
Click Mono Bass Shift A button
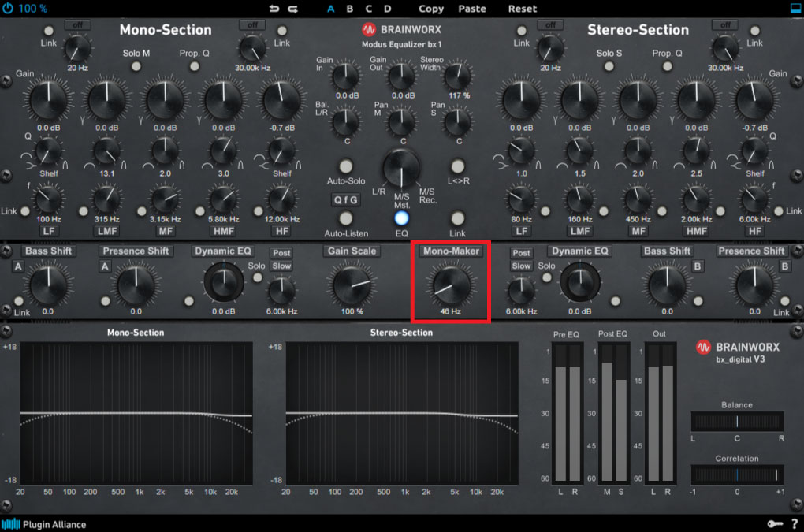point(18,266)
